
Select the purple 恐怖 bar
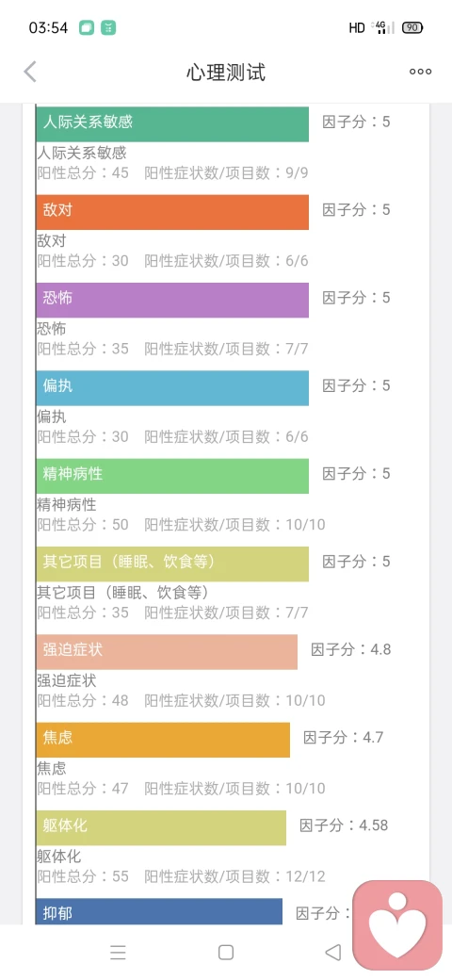click(x=172, y=300)
